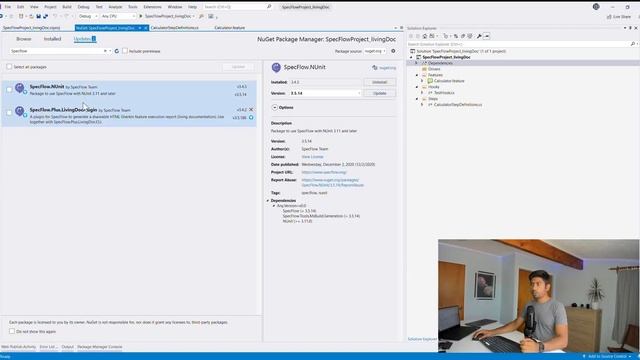Click the update arrow icon on SpecFlow.Plus.LivingDocPlugin row

251,118
